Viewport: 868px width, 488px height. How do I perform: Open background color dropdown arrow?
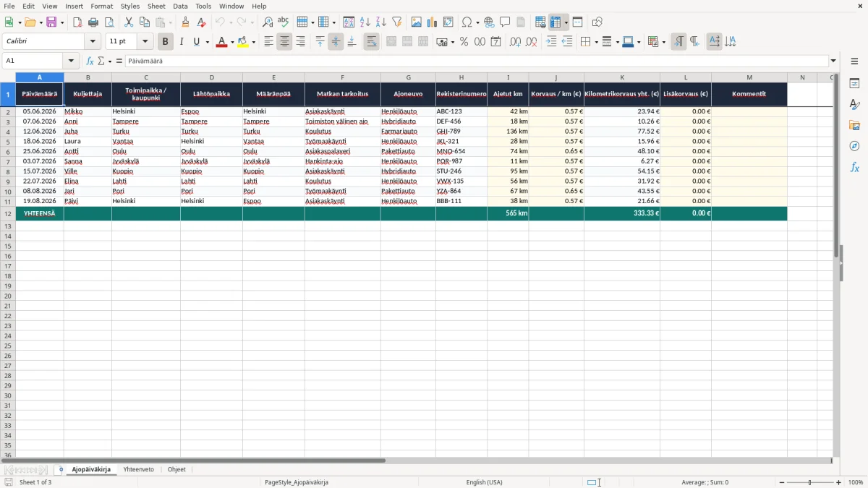coord(253,42)
